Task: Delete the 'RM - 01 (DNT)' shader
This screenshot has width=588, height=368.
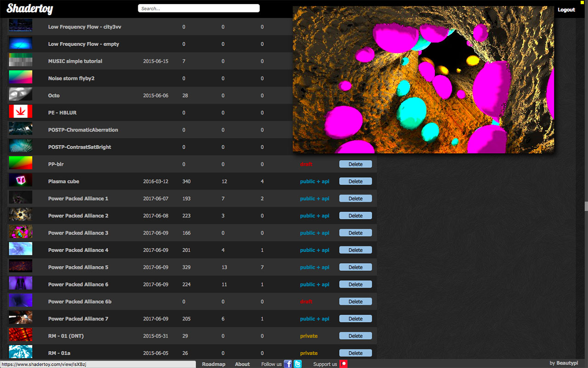Action: point(355,335)
